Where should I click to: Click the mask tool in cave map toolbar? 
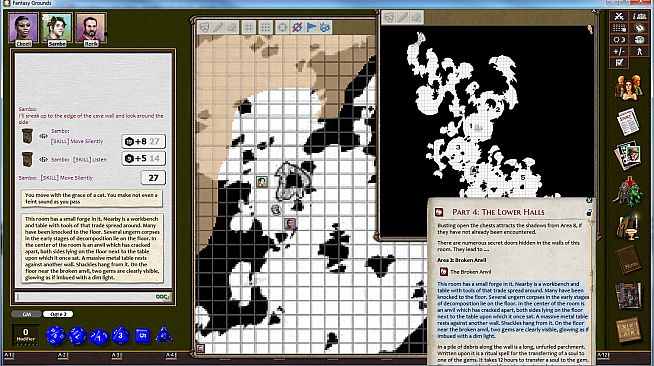(x=204, y=28)
